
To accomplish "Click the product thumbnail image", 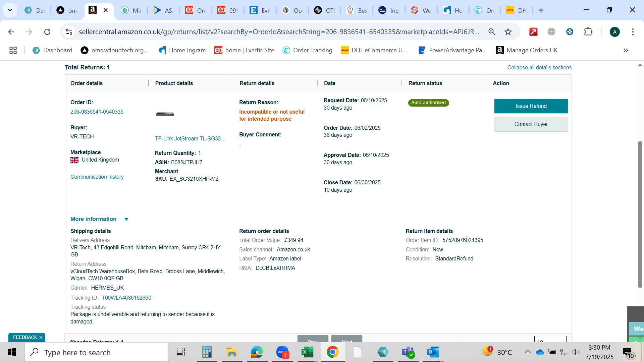I will (x=165, y=114).
